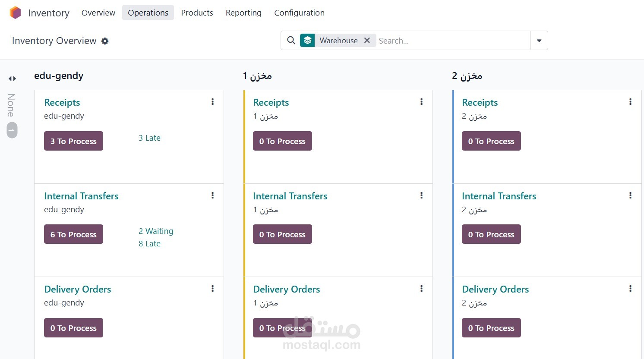This screenshot has width=644, height=359.
Task: Open the 2 Waiting transfers link
Action: pos(156,231)
